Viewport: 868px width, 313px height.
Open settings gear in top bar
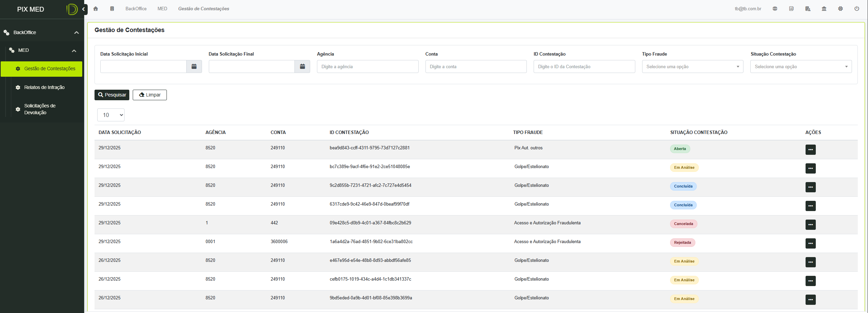pyautogui.click(x=840, y=9)
